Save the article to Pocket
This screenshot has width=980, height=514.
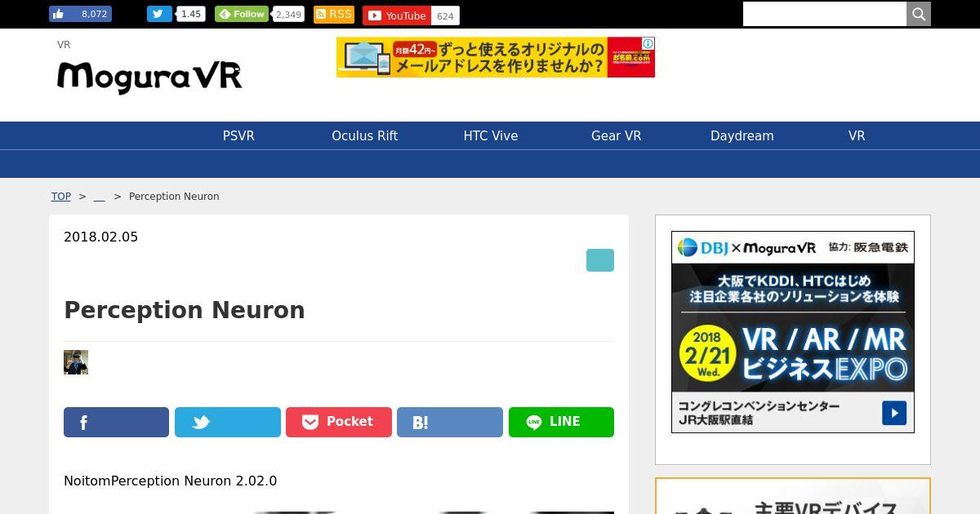tap(339, 422)
